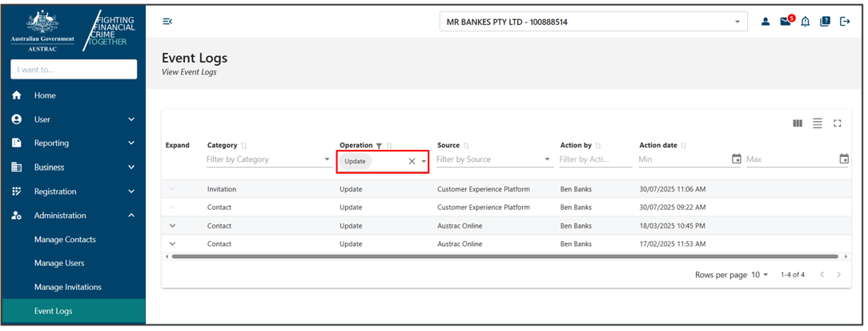Sort by the Action date column arrows icon

[x=684, y=146]
